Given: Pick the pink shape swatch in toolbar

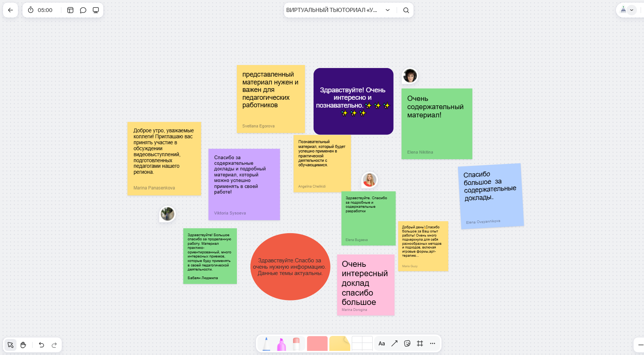Looking at the screenshot, I should (317, 343).
